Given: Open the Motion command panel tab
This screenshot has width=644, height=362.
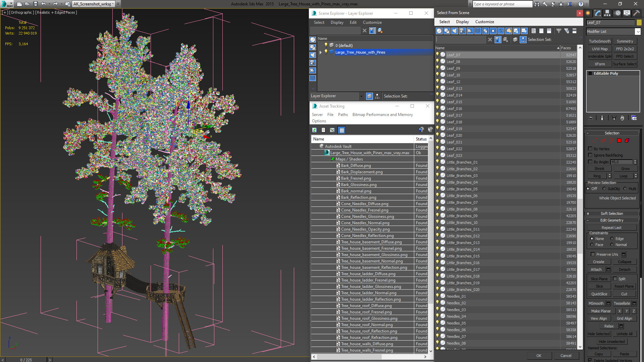Looking at the screenshot, I should pyautogui.click(x=617, y=13).
